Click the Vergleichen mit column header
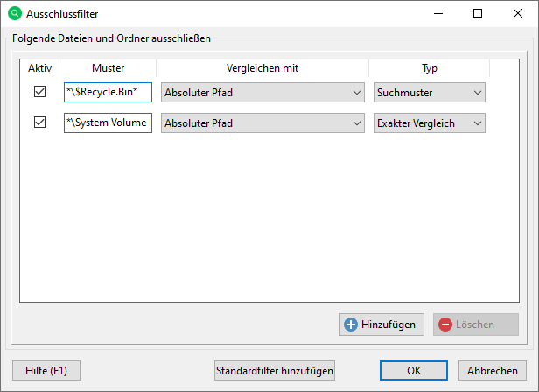Viewport: 539px width, 392px height. tap(262, 68)
